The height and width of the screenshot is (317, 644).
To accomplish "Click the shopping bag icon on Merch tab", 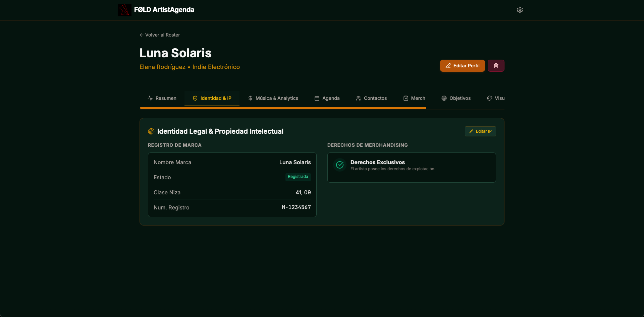I will click(406, 98).
